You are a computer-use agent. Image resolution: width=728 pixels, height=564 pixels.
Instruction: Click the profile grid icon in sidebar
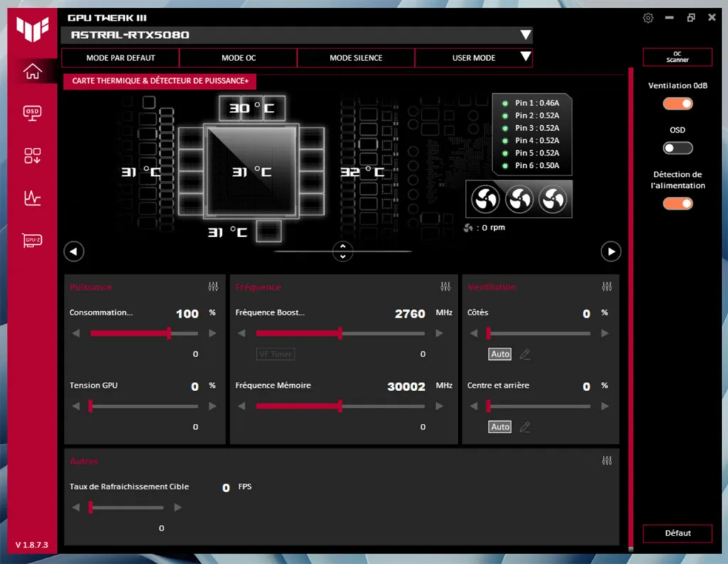click(32, 156)
